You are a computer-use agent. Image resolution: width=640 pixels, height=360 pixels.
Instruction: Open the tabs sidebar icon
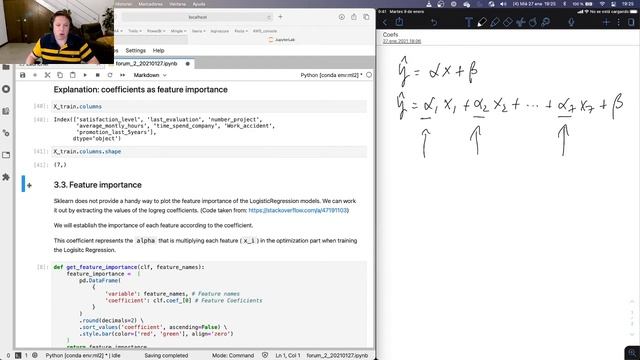point(6,155)
